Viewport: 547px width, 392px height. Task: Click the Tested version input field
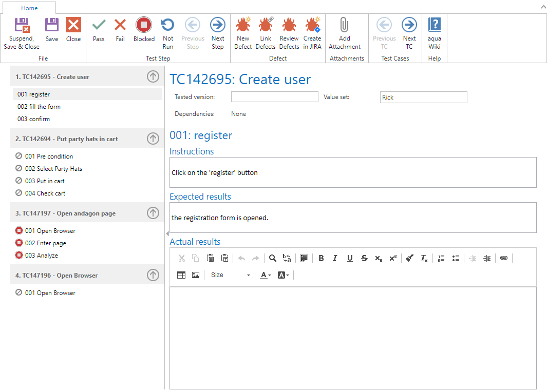coord(274,97)
